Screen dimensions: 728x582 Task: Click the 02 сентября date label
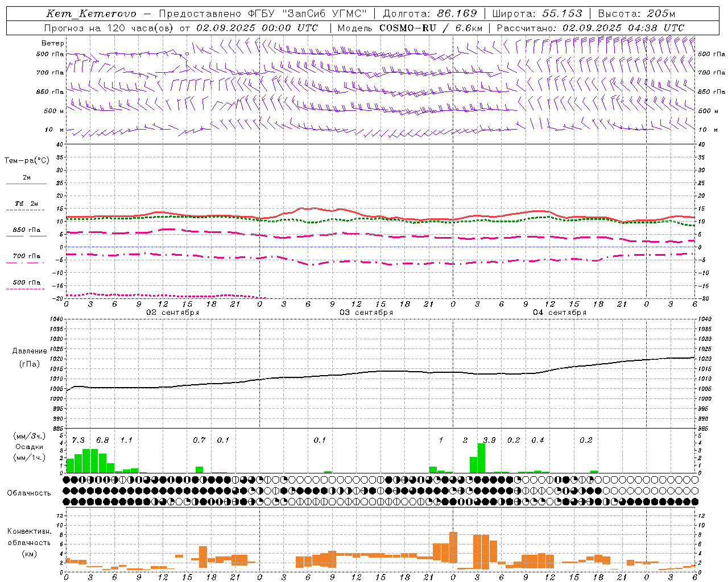pyautogui.click(x=173, y=313)
